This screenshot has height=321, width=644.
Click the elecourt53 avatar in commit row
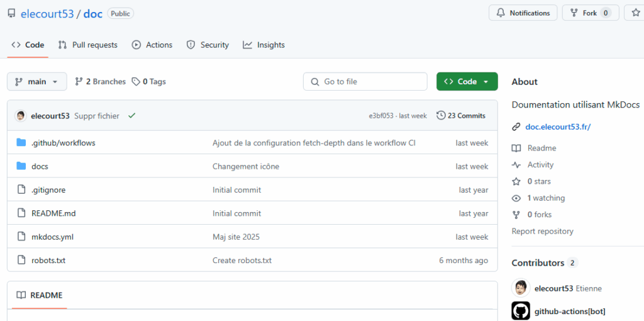click(21, 116)
